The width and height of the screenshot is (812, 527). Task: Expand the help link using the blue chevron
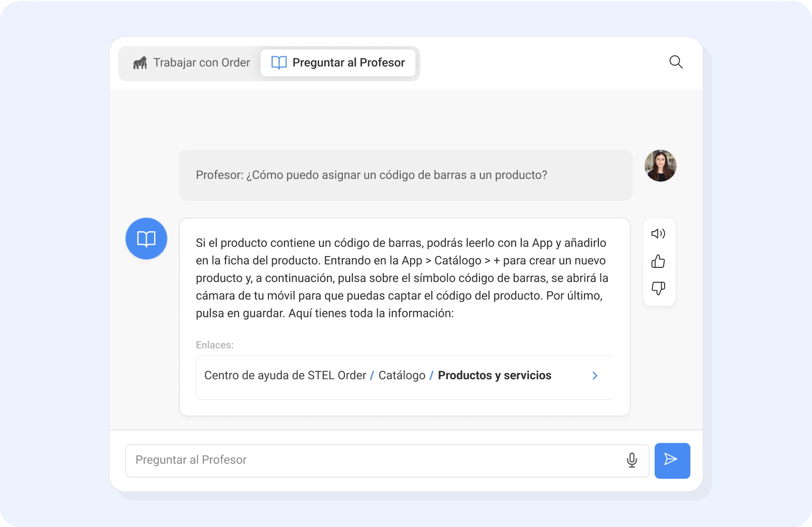[x=595, y=375]
